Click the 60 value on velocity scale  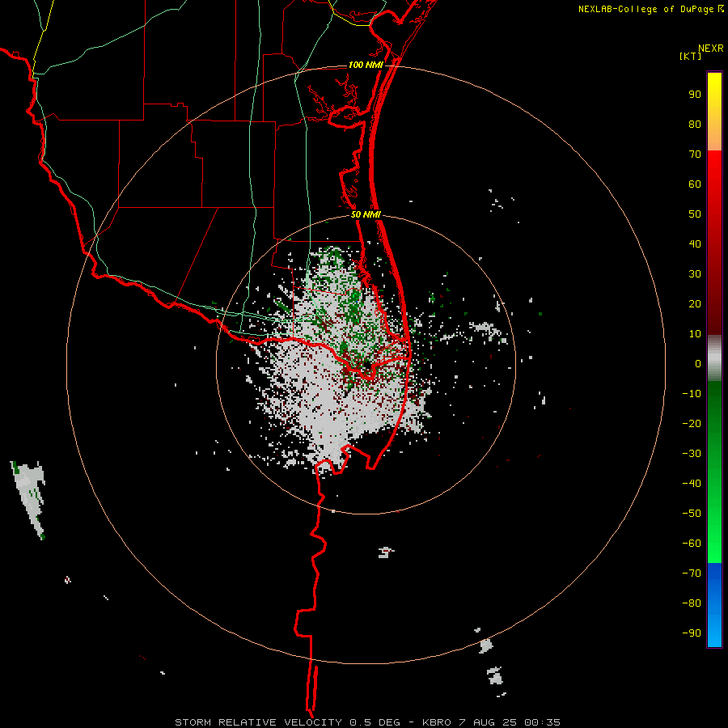click(x=695, y=184)
